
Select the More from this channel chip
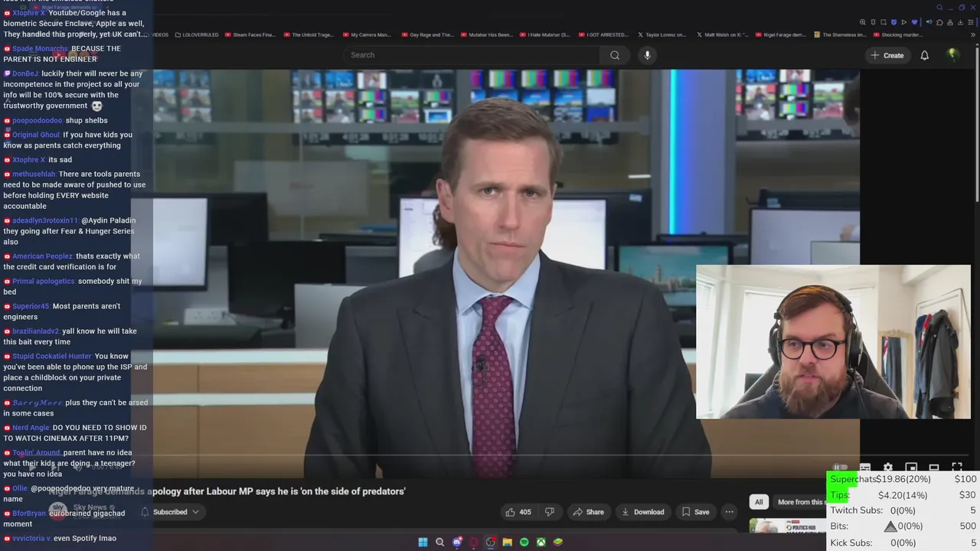pyautogui.click(x=801, y=502)
